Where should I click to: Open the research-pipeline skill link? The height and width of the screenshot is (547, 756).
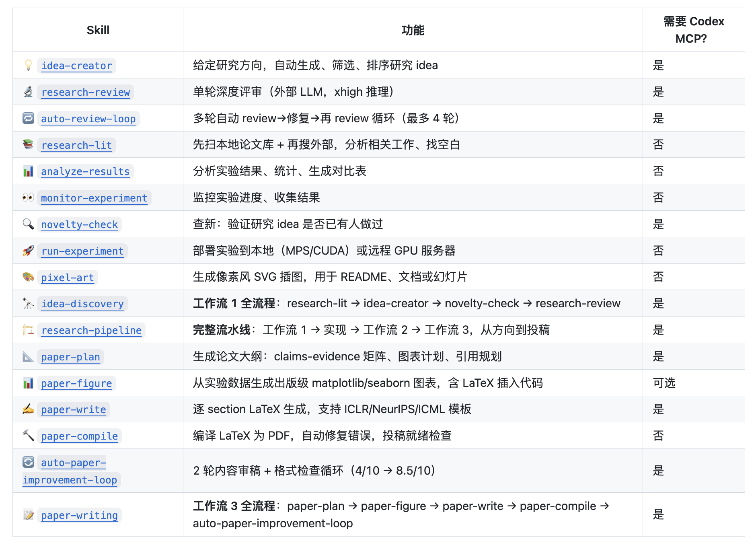coord(91,330)
